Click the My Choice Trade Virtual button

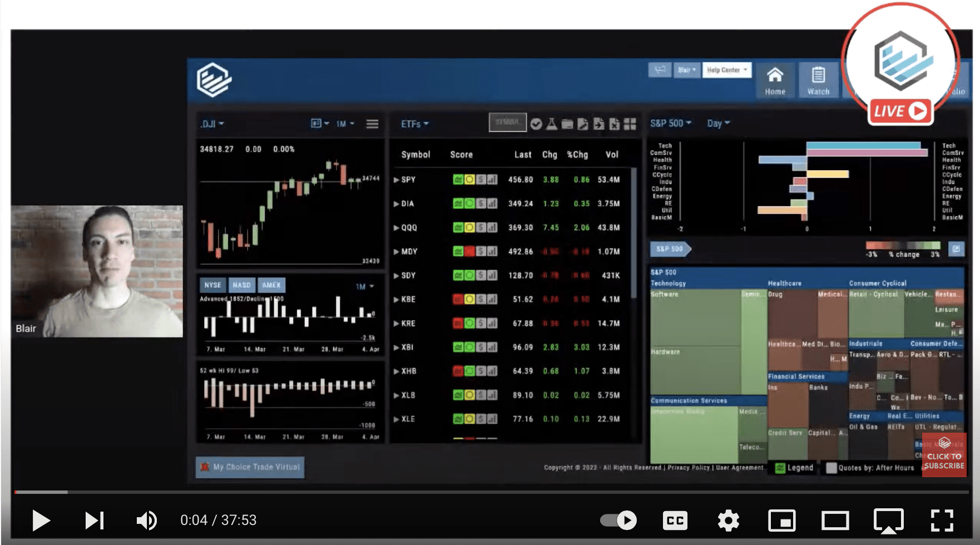click(x=250, y=467)
